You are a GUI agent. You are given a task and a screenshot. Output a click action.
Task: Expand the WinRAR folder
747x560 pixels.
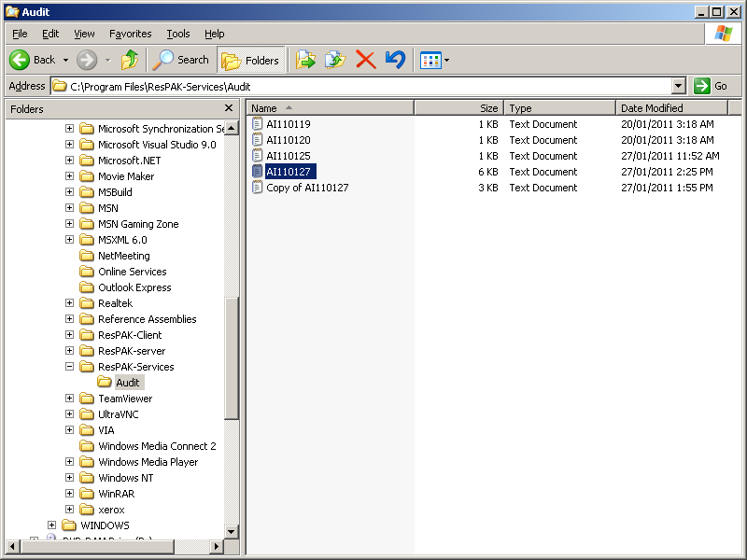[x=69, y=494]
